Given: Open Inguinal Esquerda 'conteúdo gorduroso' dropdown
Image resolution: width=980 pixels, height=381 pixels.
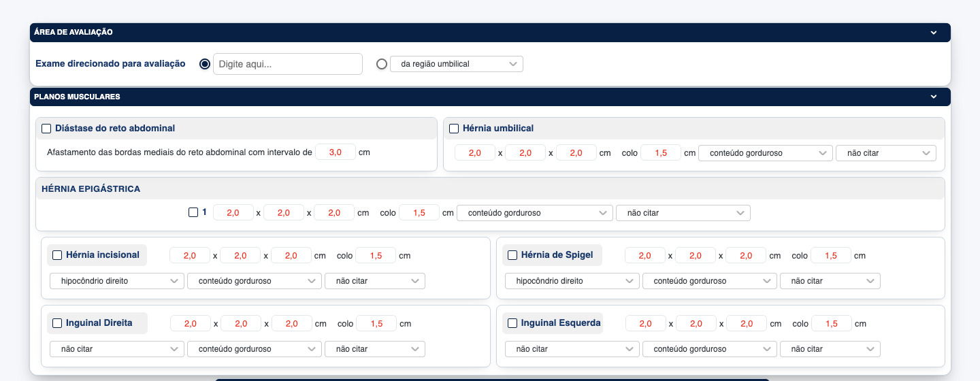Looking at the screenshot, I should [709, 349].
